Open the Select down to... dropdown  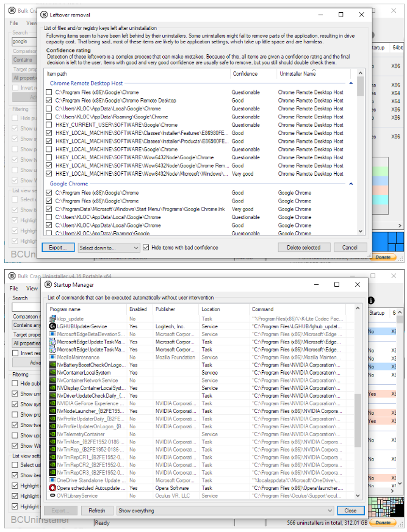109,248
